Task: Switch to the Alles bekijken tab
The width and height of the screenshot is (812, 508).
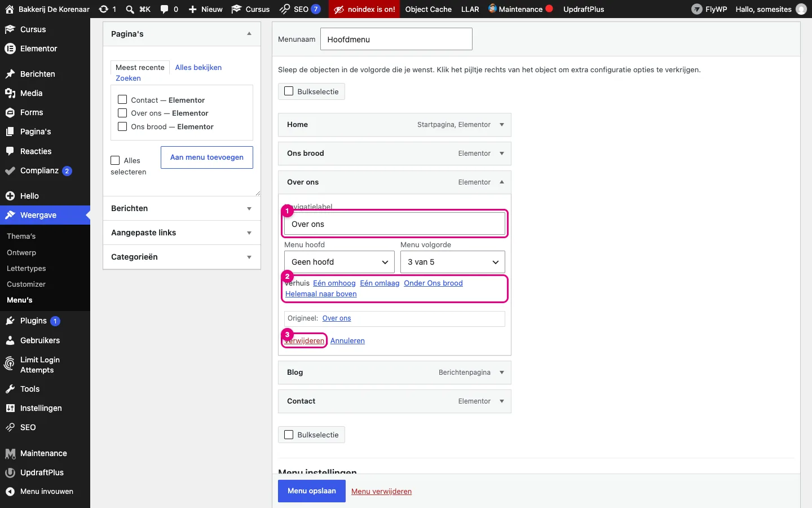Action: 198,67
